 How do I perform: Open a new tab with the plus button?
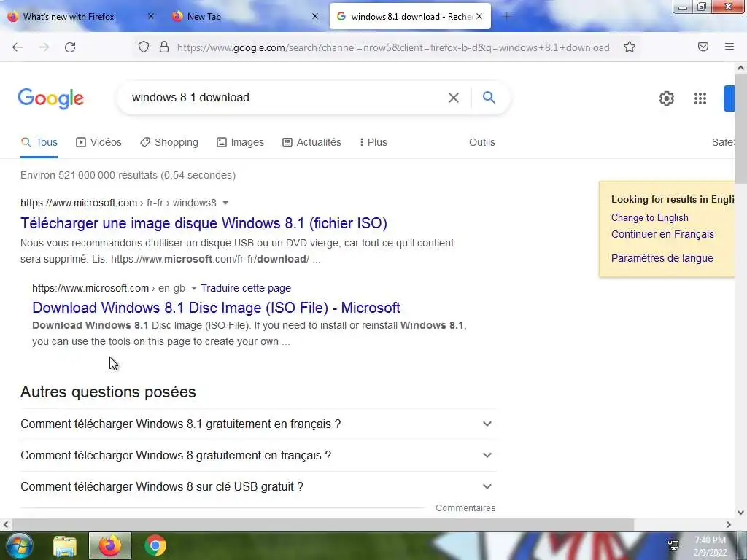(x=506, y=17)
